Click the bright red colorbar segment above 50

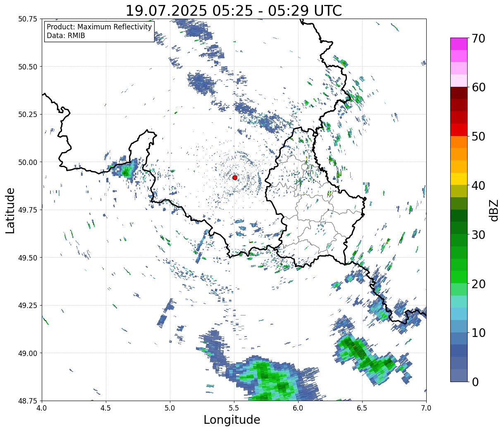point(459,130)
